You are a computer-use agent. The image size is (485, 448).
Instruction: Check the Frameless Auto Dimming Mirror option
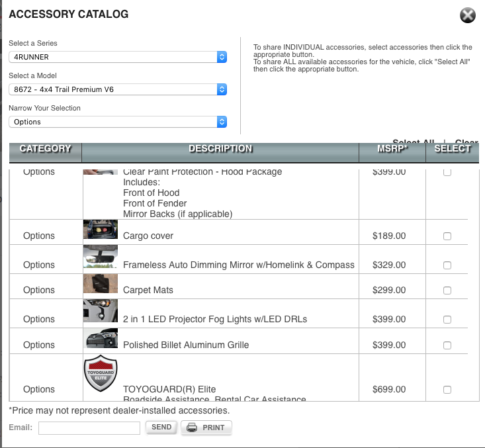pyautogui.click(x=447, y=265)
